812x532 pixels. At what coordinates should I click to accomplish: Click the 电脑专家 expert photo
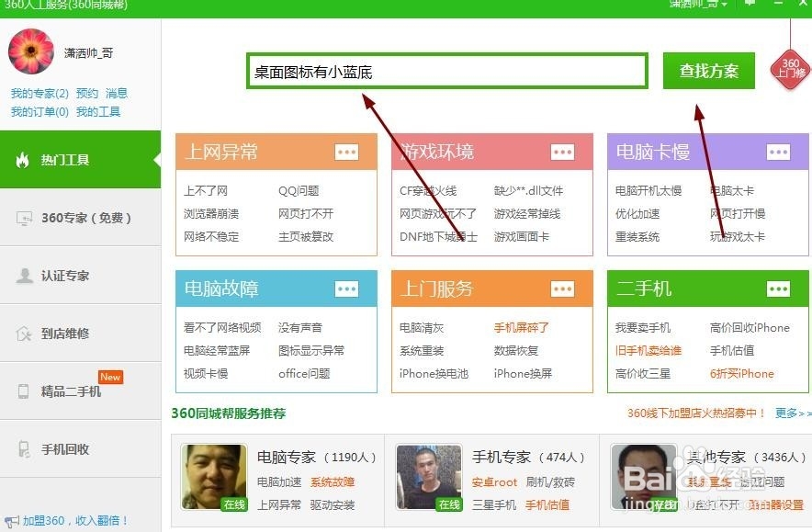point(214,477)
